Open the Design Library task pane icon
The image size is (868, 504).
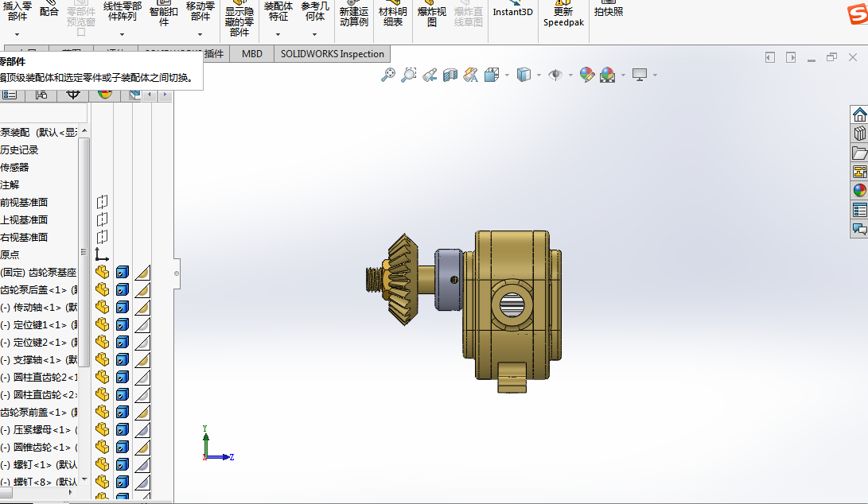[x=859, y=134]
